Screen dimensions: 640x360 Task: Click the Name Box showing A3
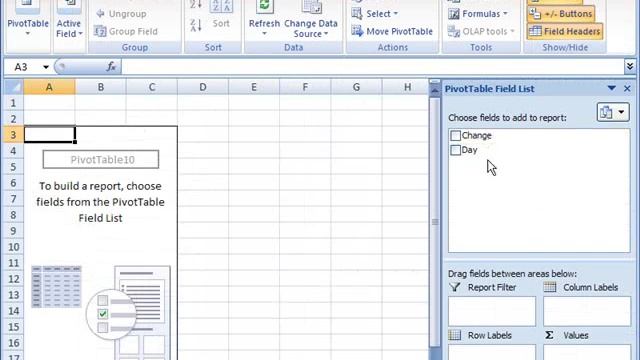click(22, 67)
